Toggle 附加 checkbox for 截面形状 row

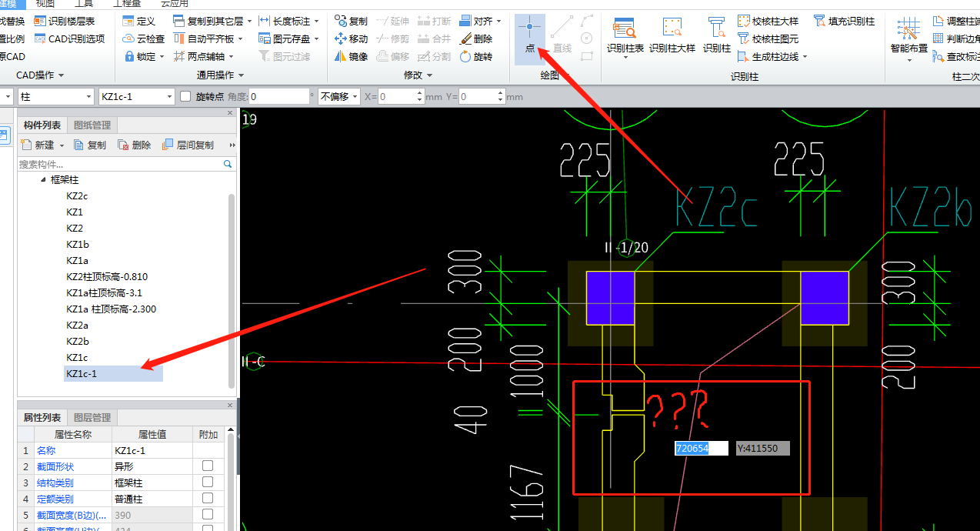[x=208, y=466]
